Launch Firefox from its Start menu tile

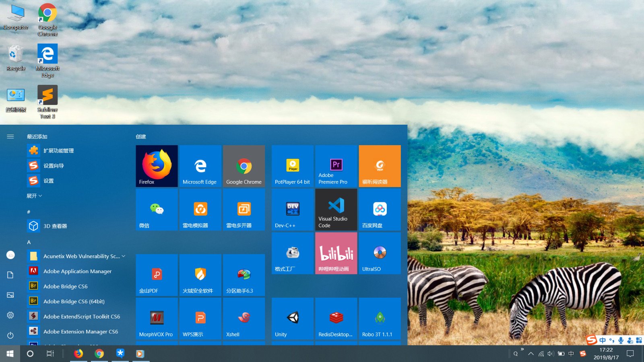coord(157,166)
